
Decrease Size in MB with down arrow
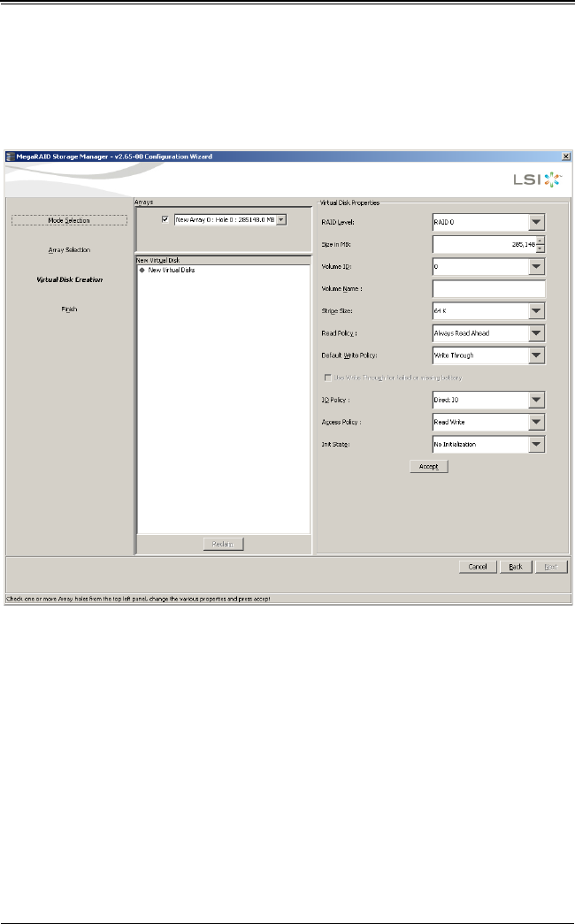(540, 248)
